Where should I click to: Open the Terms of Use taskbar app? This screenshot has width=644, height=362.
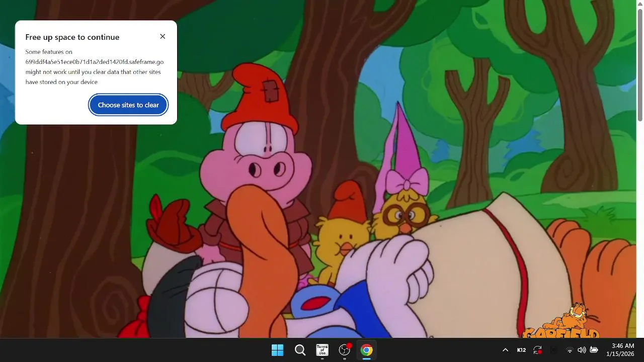point(322,350)
